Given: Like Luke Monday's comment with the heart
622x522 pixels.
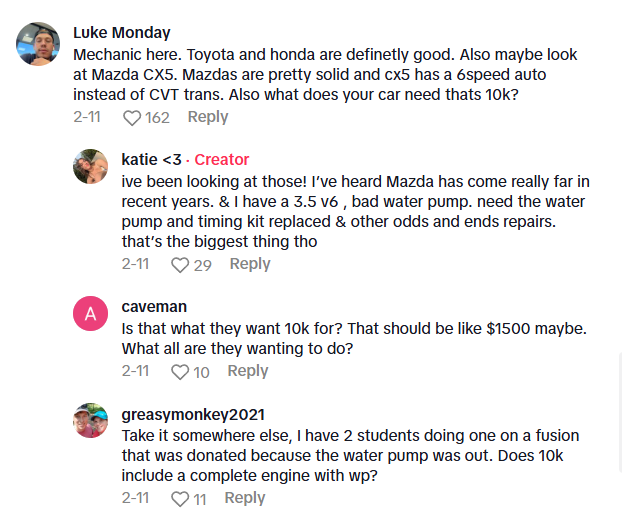Looking at the screenshot, I should coord(132,118).
